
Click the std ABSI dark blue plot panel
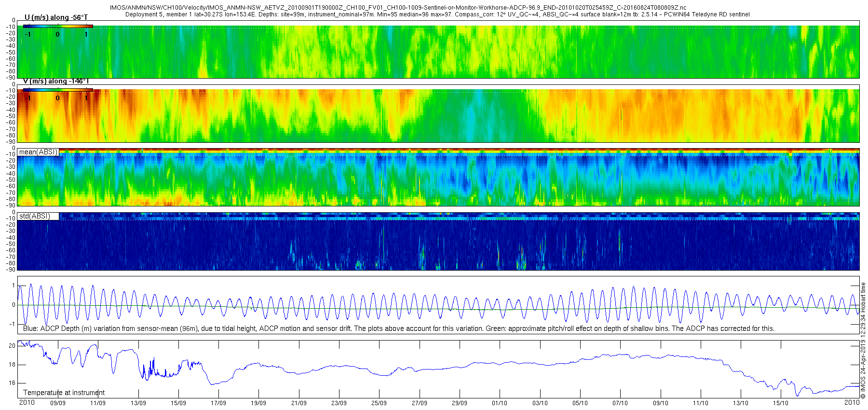coord(438,241)
